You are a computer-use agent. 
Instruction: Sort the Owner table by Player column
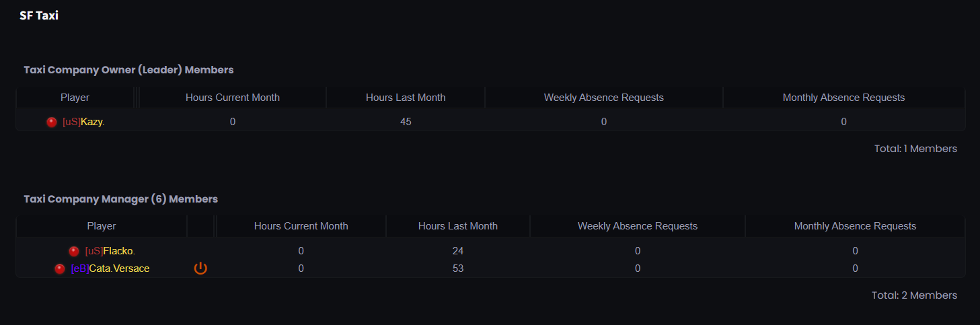point(75,98)
